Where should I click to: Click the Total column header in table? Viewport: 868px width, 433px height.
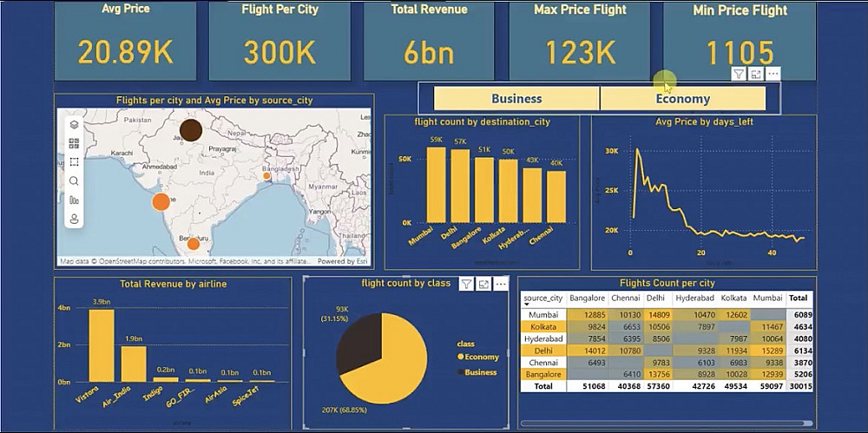(x=799, y=298)
